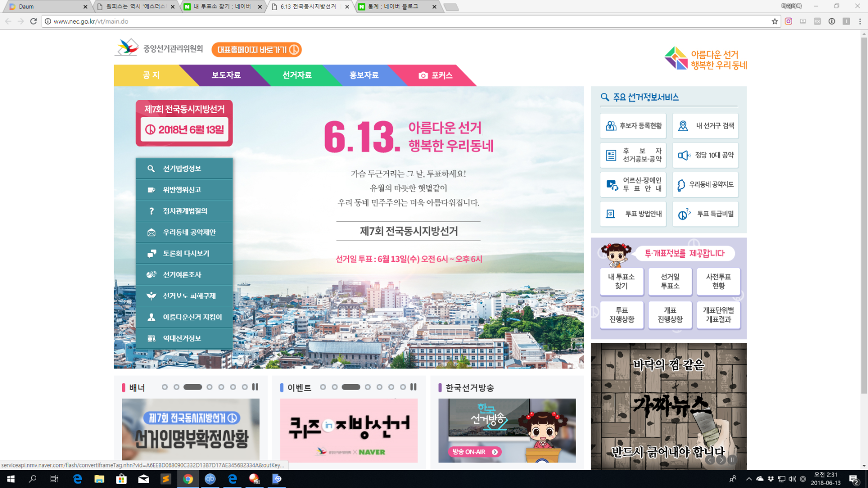Select last slide dot in 배너 section

click(x=245, y=387)
